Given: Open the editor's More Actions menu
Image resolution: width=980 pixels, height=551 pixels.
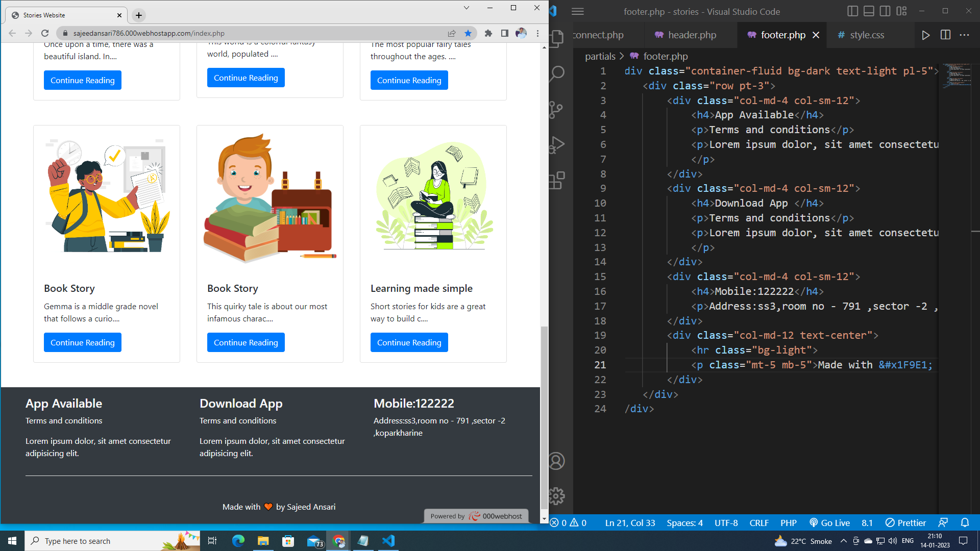Looking at the screenshot, I should coord(965,35).
